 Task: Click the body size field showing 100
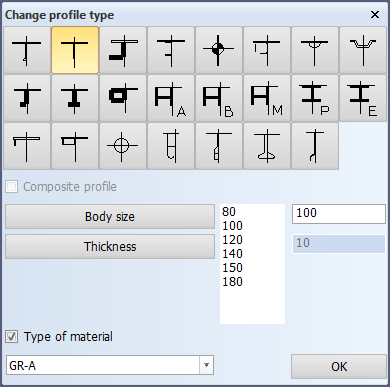pyautogui.click(x=339, y=213)
